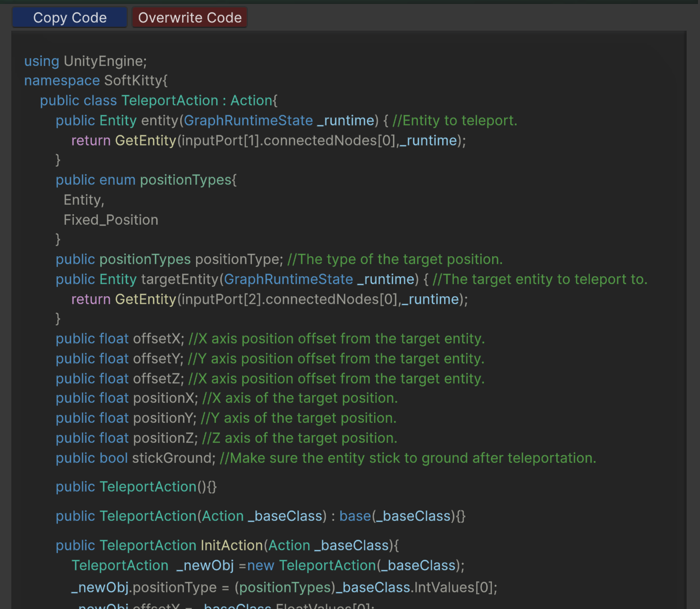
Task: Click the Copy Code button
Action: 69,18
